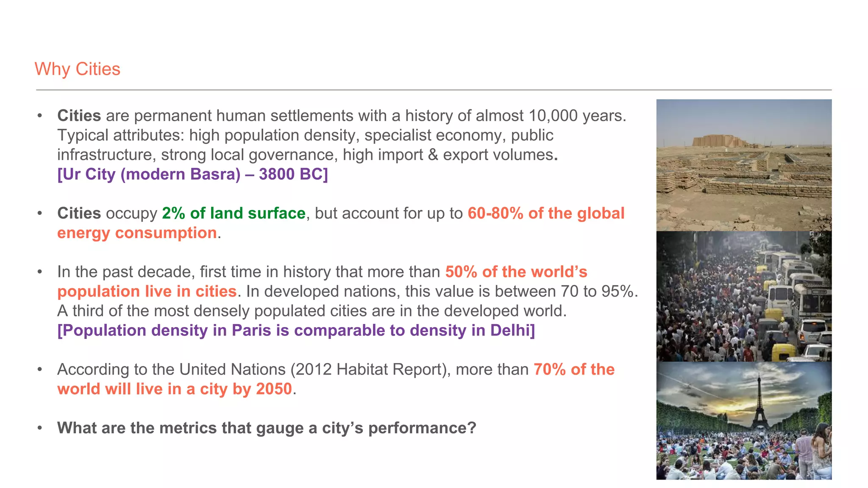This screenshot has height=488, width=868.
Task: Click bold 'Cities' before 'occupy'
Action: pyautogui.click(x=79, y=213)
